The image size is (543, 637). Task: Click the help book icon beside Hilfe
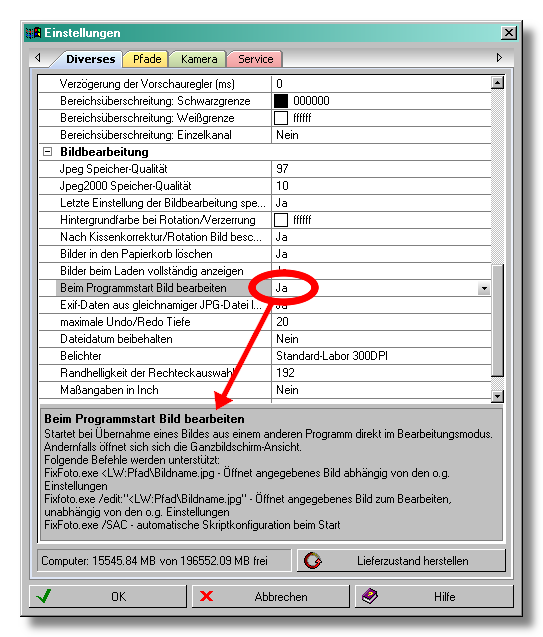click(x=370, y=596)
